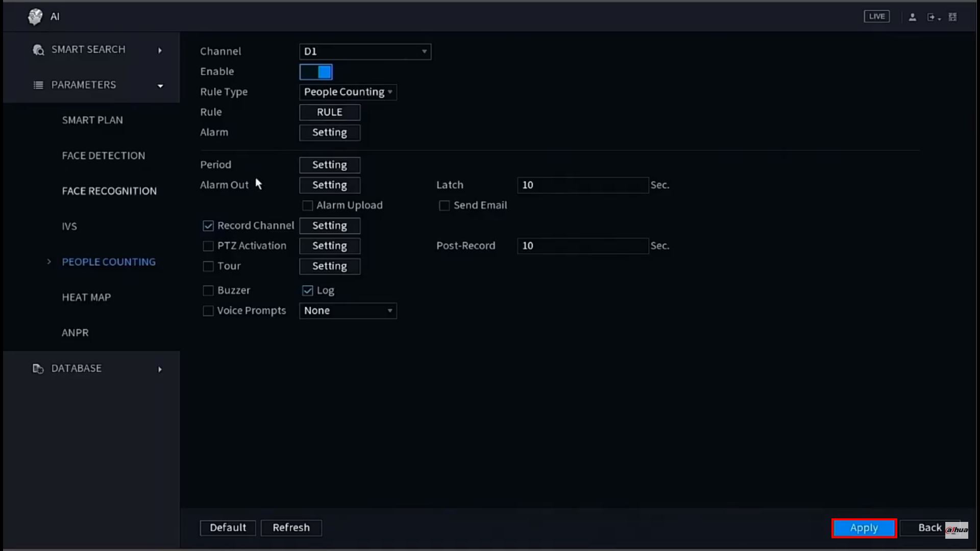Open Face Recognition menu item
The width and height of the screenshot is (980, 551).
[x=109, y=191]
